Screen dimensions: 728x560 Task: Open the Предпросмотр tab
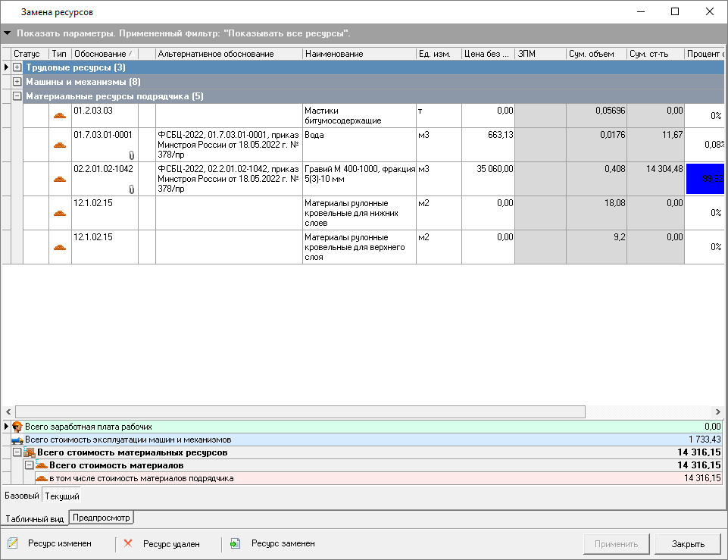(102, 518)
